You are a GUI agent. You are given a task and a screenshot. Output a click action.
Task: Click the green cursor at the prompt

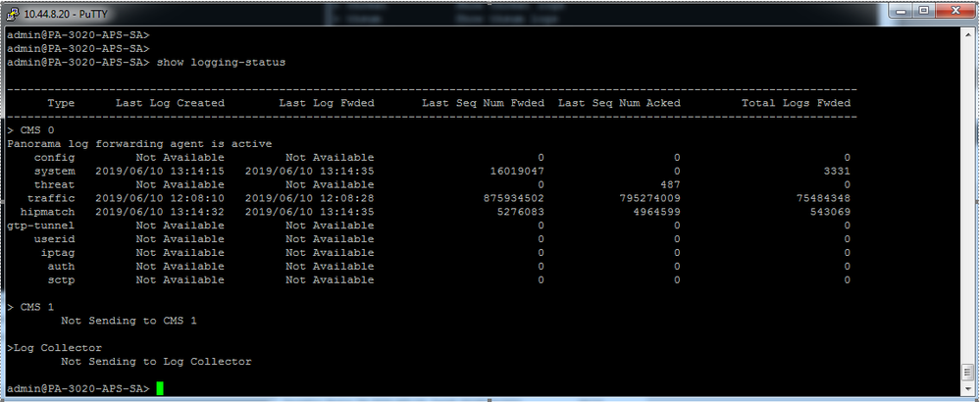160,388
